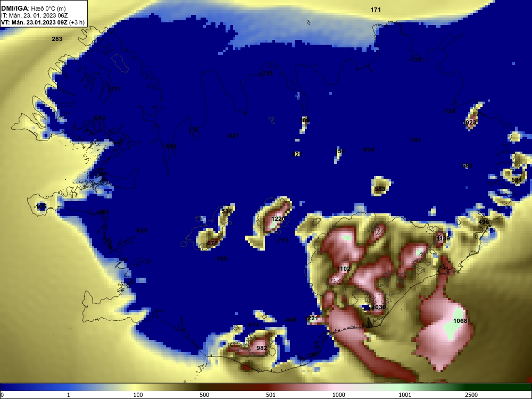Click the -414 value label
Viewport: 532px width, 399px height.
[253, 325]
